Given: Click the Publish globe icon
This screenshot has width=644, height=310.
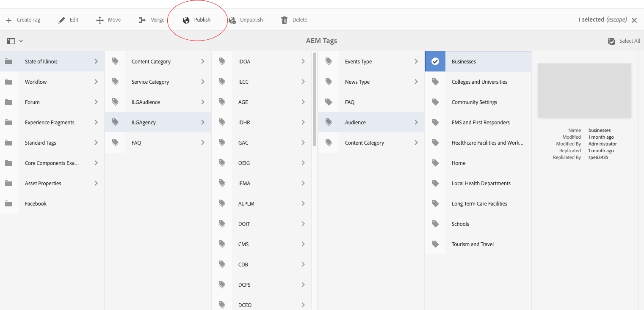Looking at the screenshot, I should click(186, 20).
